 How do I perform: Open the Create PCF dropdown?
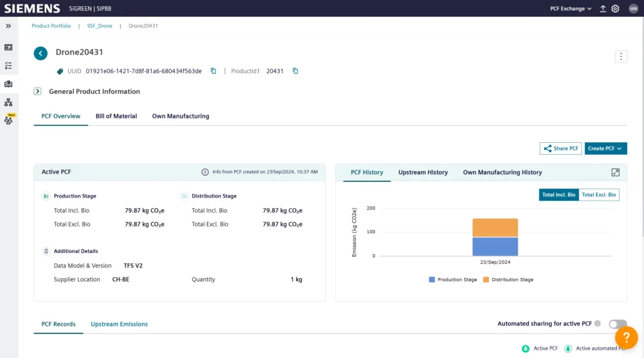point(606,148)
